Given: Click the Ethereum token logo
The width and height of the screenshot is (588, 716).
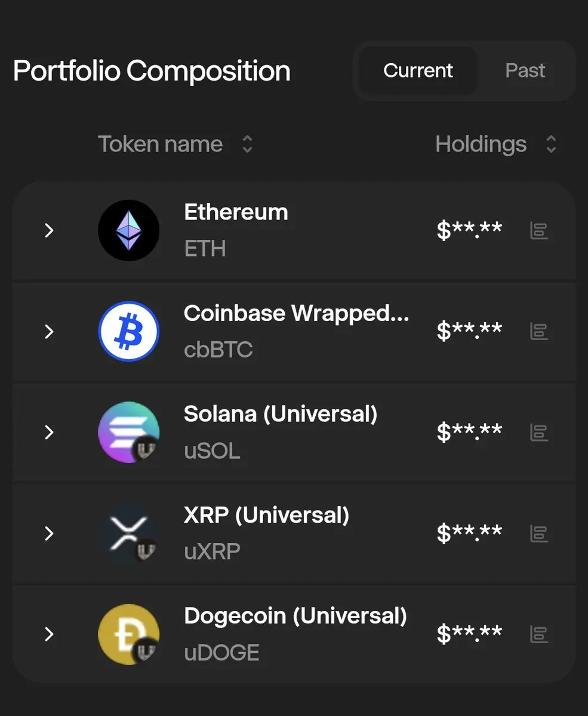Looking at the screenshot, I should [128, 230].
